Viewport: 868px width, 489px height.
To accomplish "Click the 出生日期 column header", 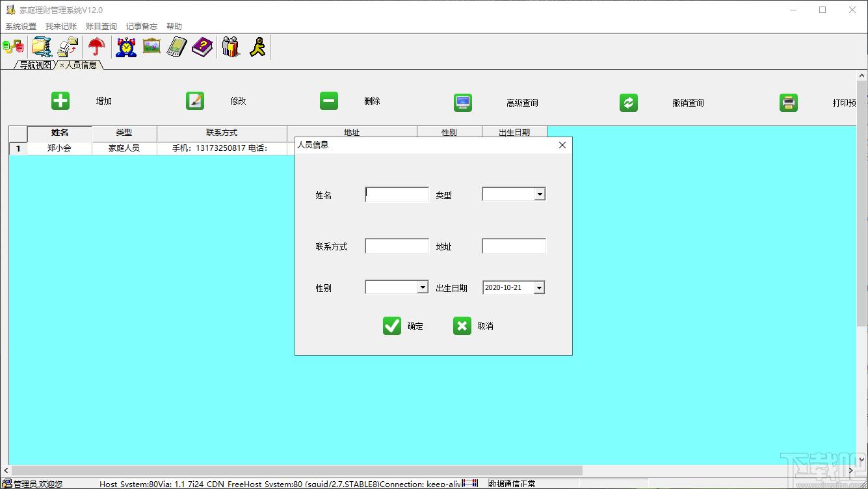I will pyautogui.click(x=514, y=132).
